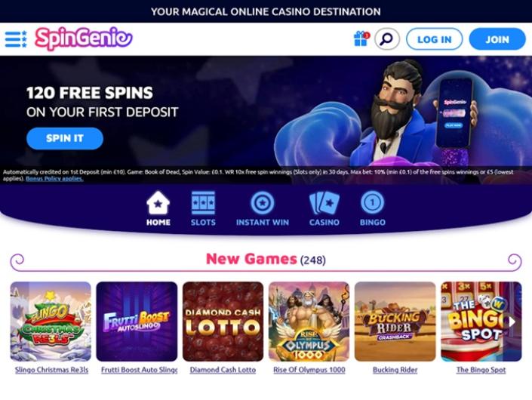Viewport: 532px width, 400px height.
Task: Open the search magnifier icon
Action: (387, 39)
